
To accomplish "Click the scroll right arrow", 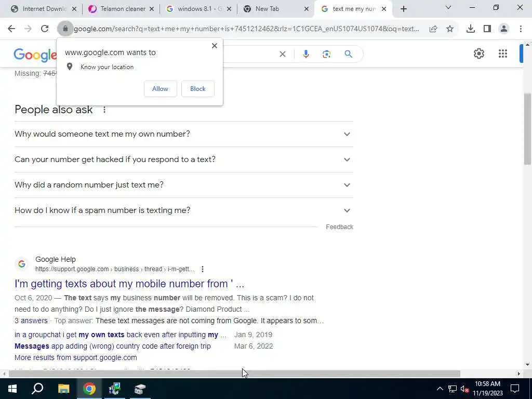I will [x=519, y=374].
